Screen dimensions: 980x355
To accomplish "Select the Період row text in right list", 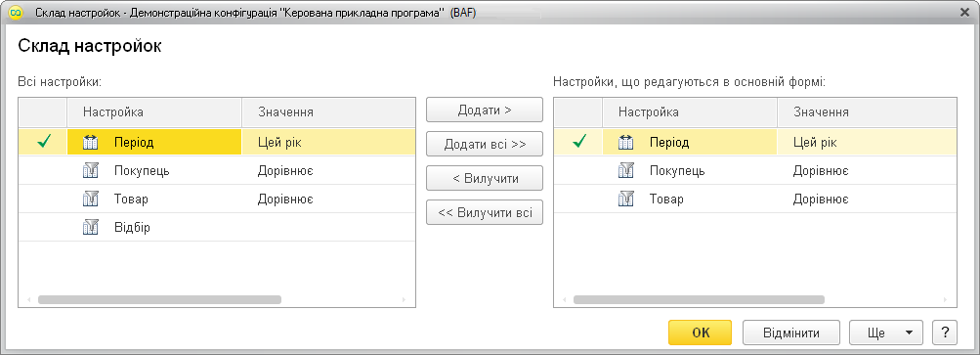I will click(x=669, y=142).
